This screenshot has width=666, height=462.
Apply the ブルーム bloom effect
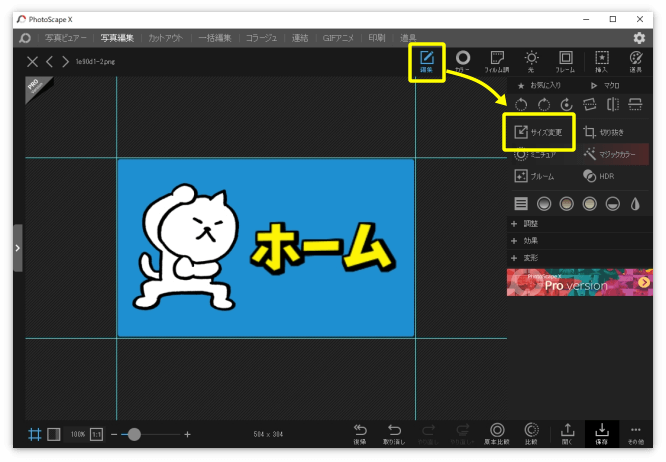point(534,176)
